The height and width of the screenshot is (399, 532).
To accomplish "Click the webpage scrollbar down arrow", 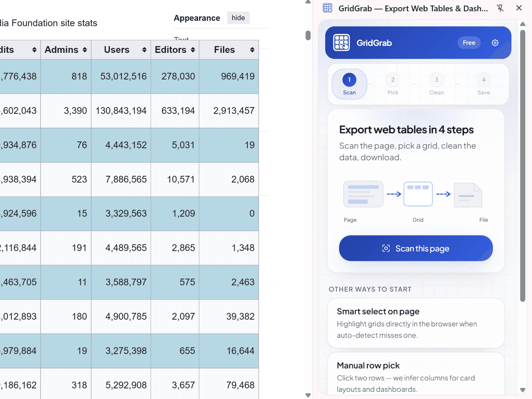I will [308, 395].
